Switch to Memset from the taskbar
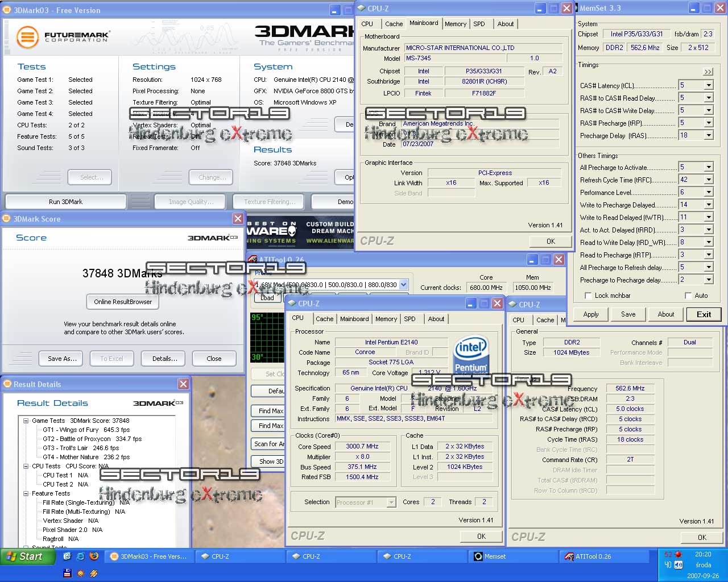 click(514, 556)
